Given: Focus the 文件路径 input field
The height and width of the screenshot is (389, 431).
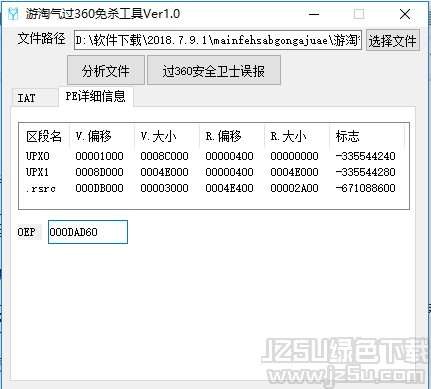Looking at the screenshot, I should [218, 40].
